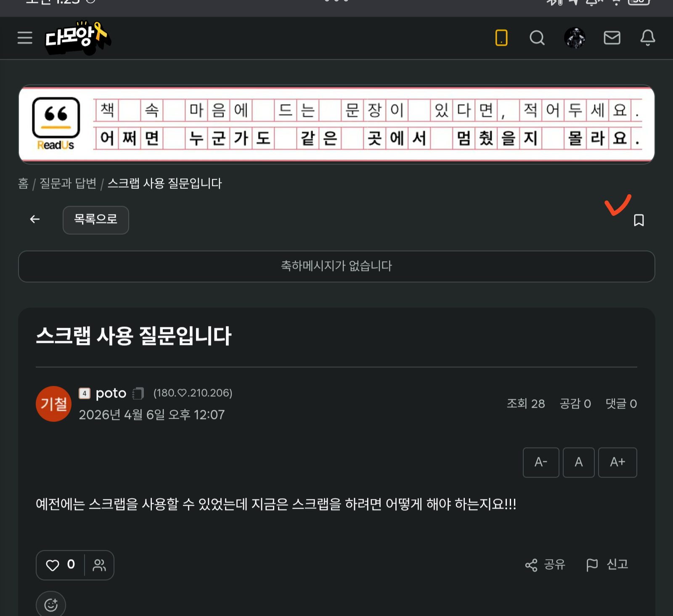Image resolution: width=673 pixels, height=616 pixels.
Task: Open the 기철 author avatar
Action: coord(53,404)
